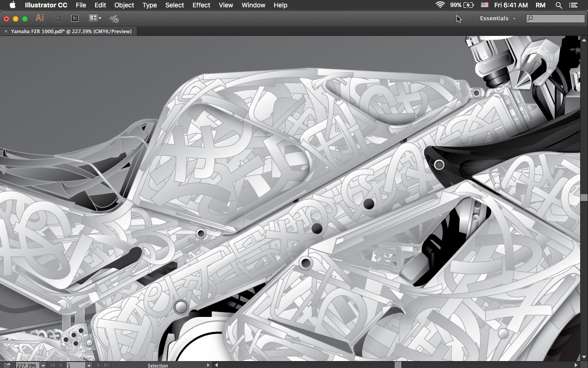Focus the Adobe Stock search field

click(555, 18)
